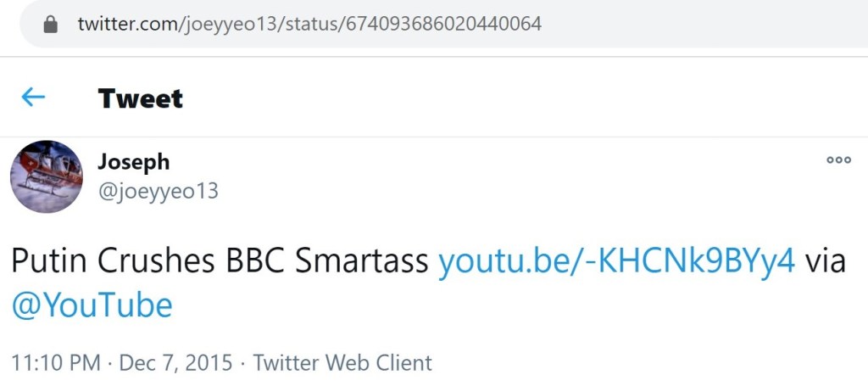Click the status ID number in URL

(x=442, y=24)
